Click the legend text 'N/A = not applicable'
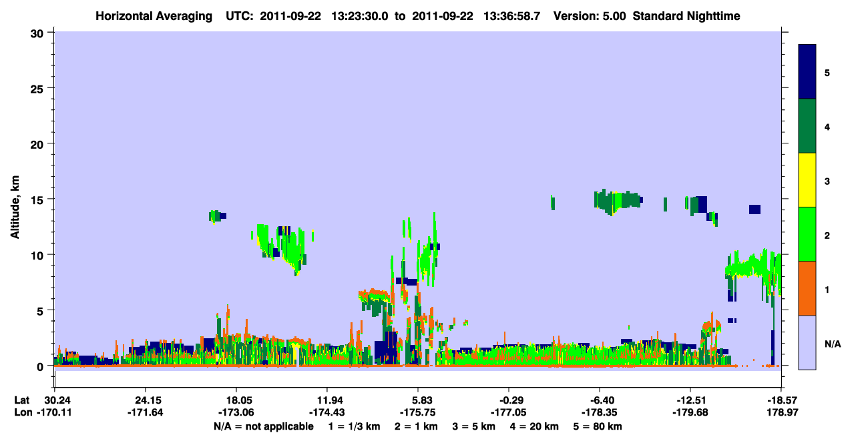This screenshot has width=868, height=445. [264, 426]
